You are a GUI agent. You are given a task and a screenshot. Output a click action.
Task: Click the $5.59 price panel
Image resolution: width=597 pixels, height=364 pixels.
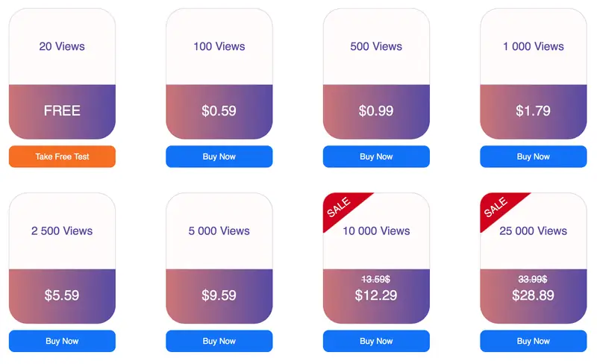[x=62, y=297]
